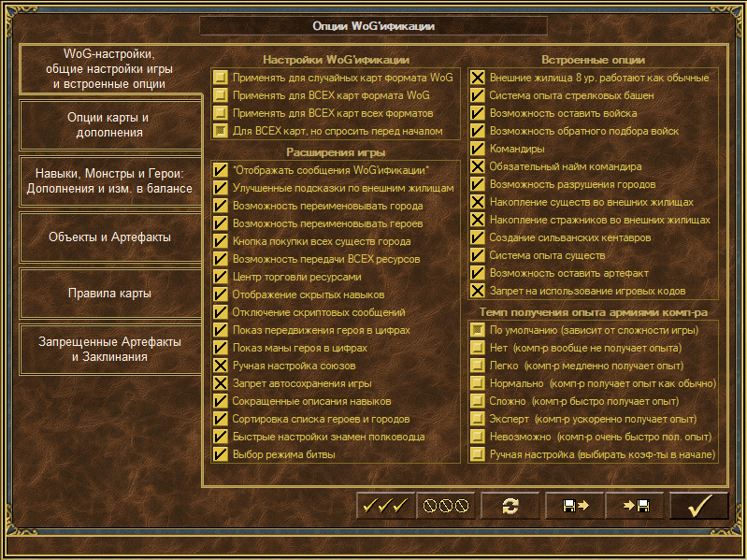Screen dimensions: 747x560
Task: Select Невозможно (комп-р очень быстро пол. опыт)
Action: point(478,437)
